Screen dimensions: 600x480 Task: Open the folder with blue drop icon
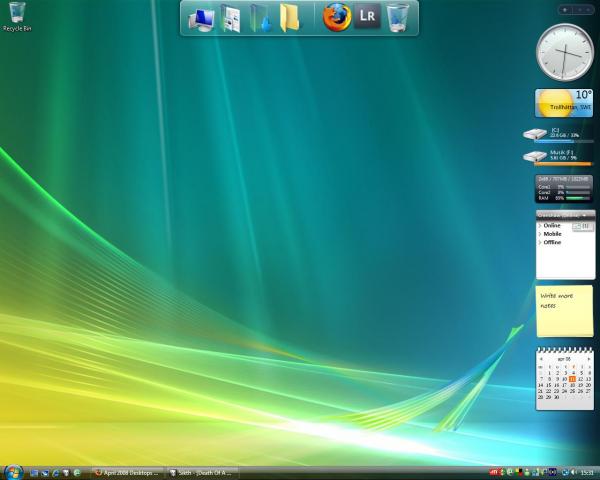tap(261, 18)
